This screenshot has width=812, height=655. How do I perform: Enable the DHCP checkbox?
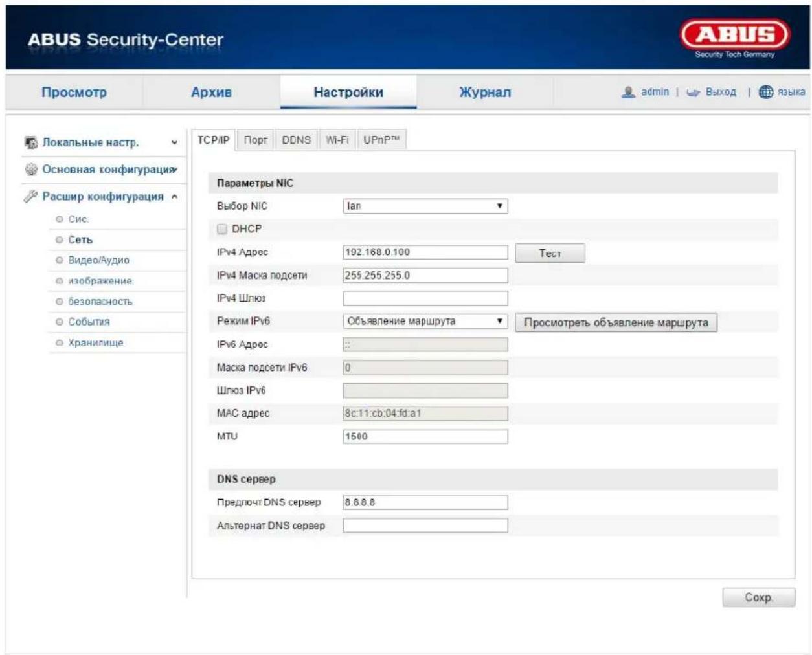222,229
